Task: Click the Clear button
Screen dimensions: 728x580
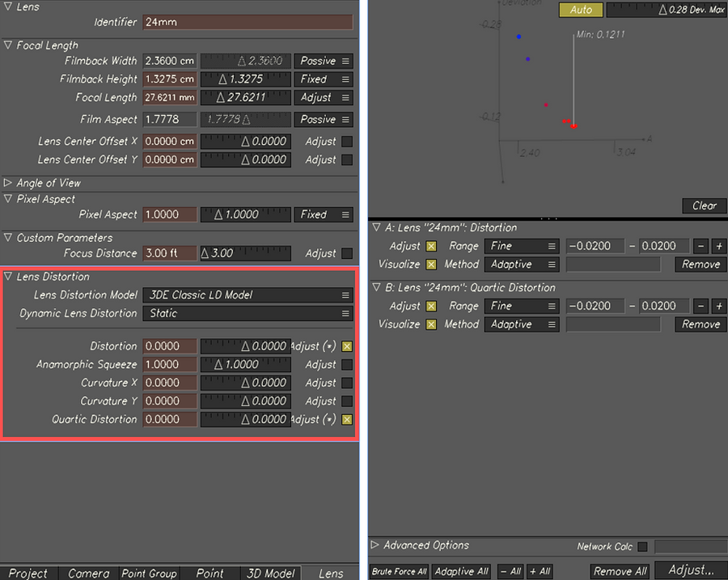Action: [x=704, y=205]
